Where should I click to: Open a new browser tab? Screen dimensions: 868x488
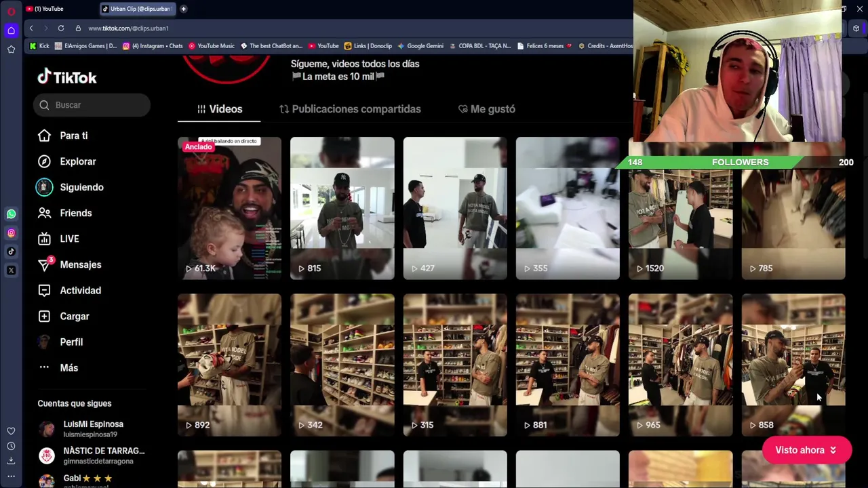coord(184,9)
